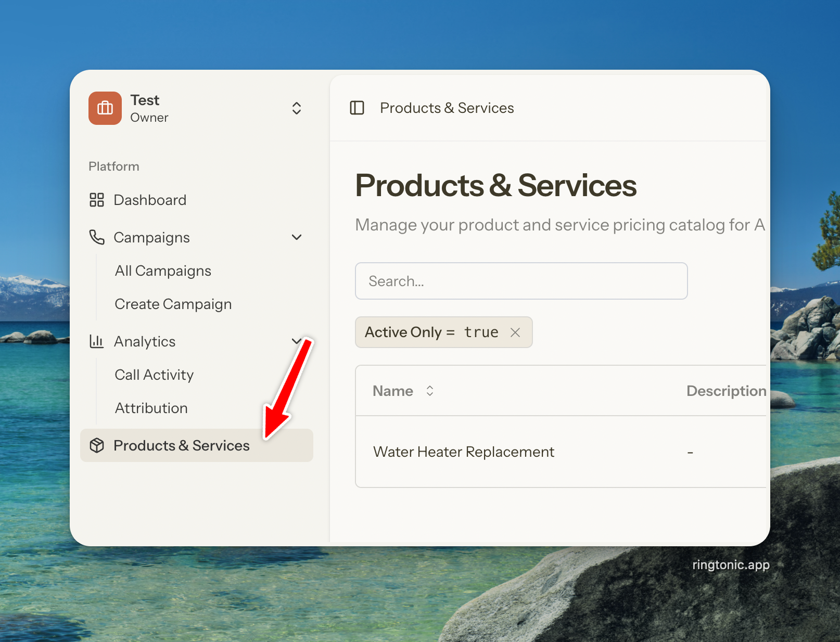
Task: Click the Campaigns phone icon
Action: 97,237
